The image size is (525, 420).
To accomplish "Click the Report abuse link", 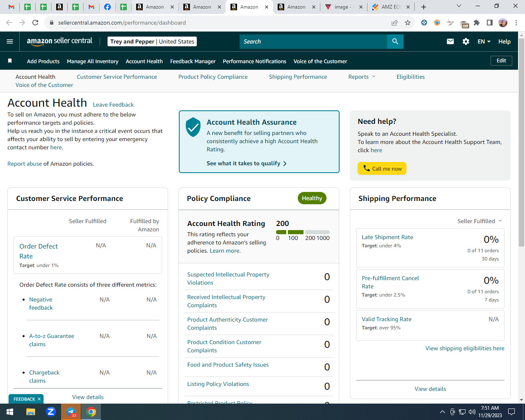I will 25,164.
